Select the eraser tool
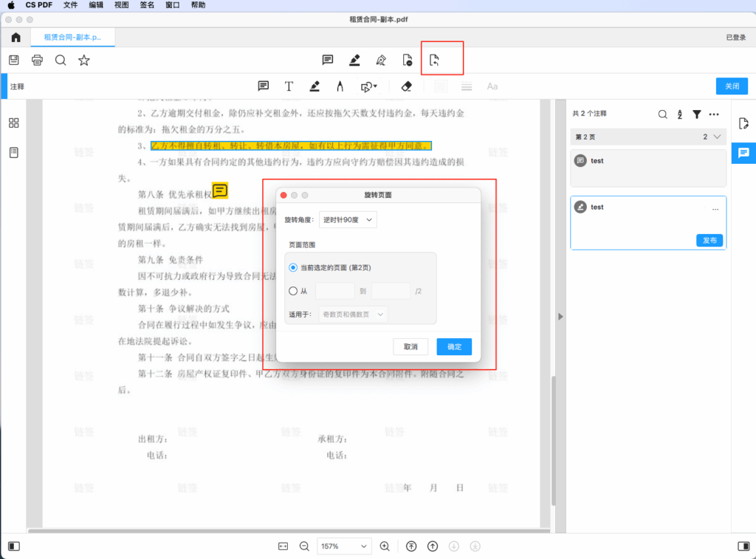 tap(407, 86)
